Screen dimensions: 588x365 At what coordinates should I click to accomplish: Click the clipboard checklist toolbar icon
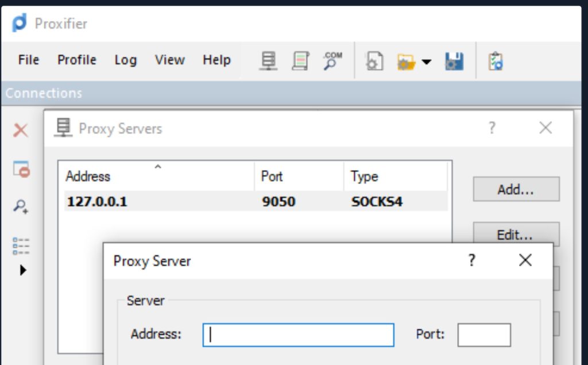(496, 61)
